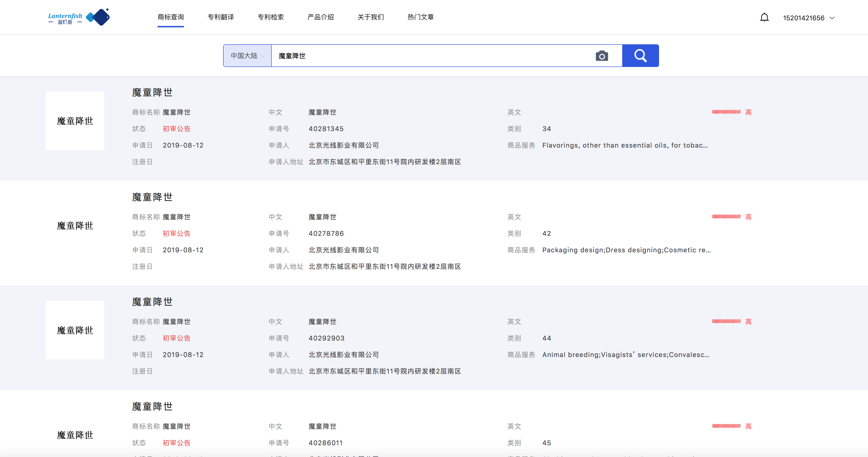Image resolution: width=868 pixels, height=457 pixels.
Task: Open the 魔童降世 title of class 44 result
Action: pyautogui.click(x=152, y=302)
